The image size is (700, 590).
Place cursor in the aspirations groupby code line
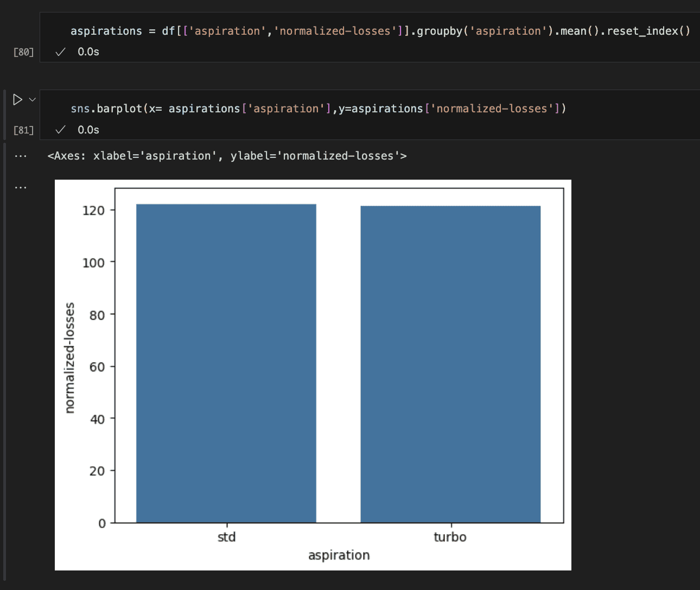tap(380, 31)
